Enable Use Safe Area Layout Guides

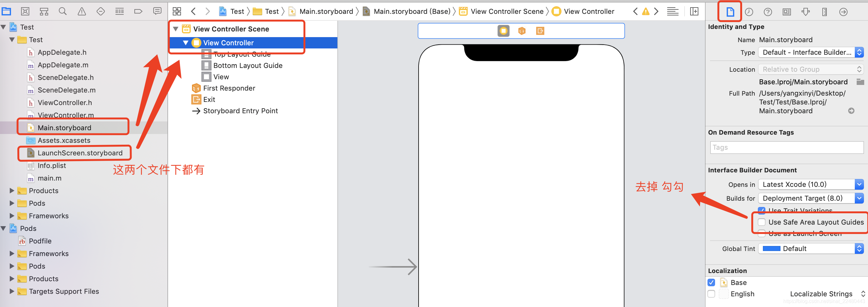coord(762,222)
